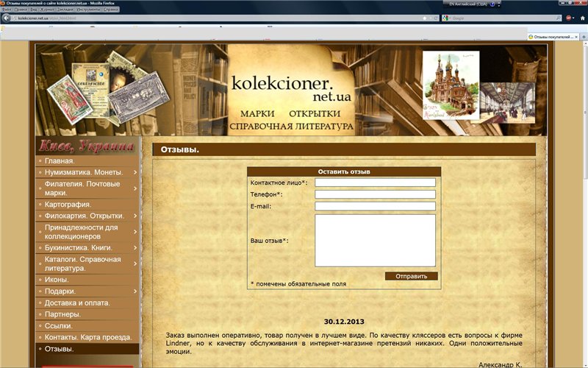The width and height of the screenshot is (588, 368).
Task: Click the bookmark star in address bar
Action: coord(425,18)
